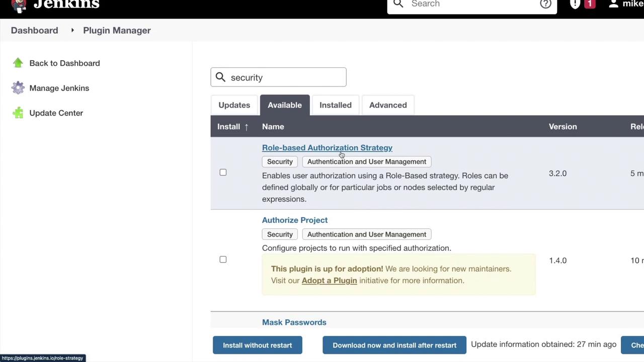Open Role-based Authorization Strategy plugin link
This screenshot has height=362, width=644.
coord(327,148)
